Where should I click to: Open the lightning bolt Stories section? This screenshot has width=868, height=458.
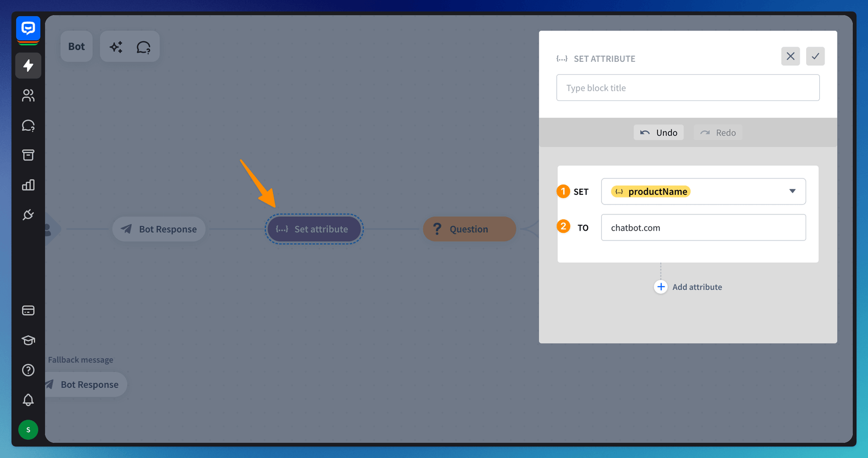click(28, 66)
